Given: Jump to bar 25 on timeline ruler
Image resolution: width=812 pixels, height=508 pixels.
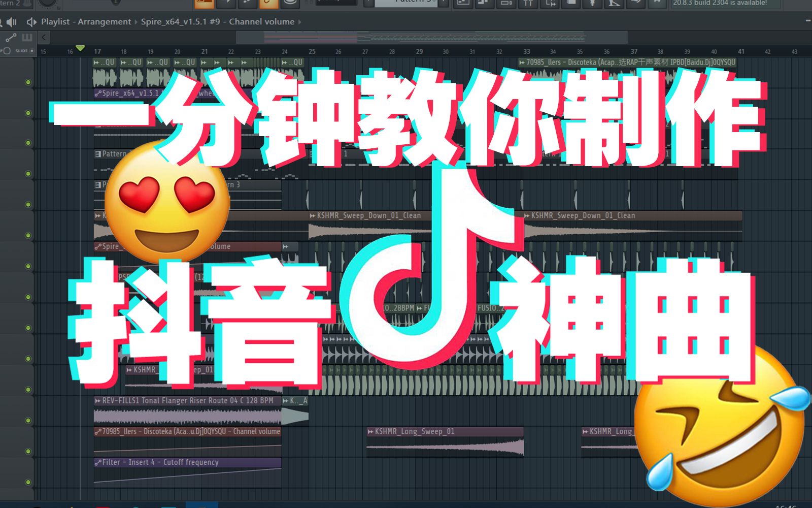Looking at the screenshot, I should pos(312,51).
